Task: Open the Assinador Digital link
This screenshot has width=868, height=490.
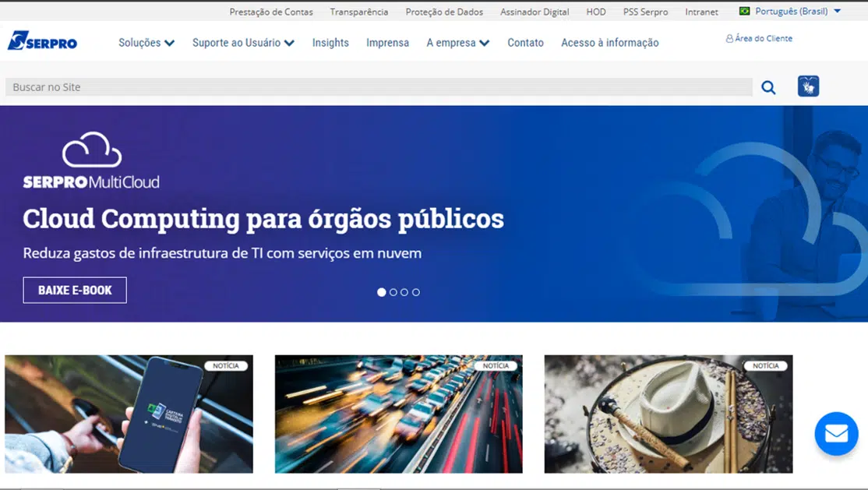Action: tap(535, 12)
